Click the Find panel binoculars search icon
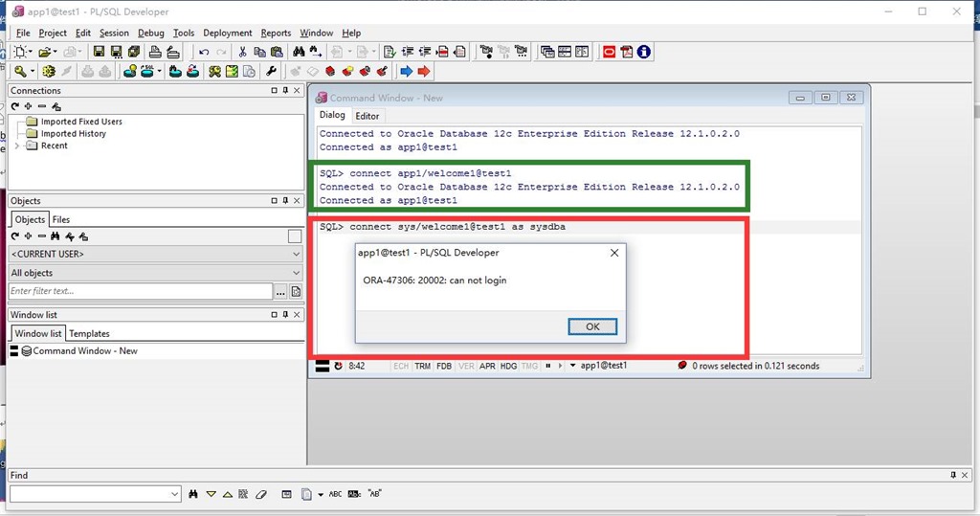Viewport: 980px width, 516px height. [193, 494]
